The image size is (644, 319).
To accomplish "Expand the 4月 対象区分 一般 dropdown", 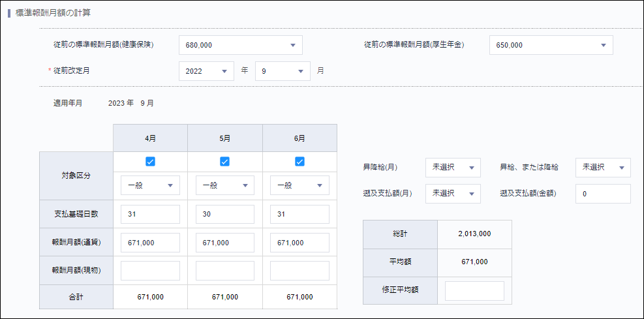I will pyautogui.click(x=150, y=186).
